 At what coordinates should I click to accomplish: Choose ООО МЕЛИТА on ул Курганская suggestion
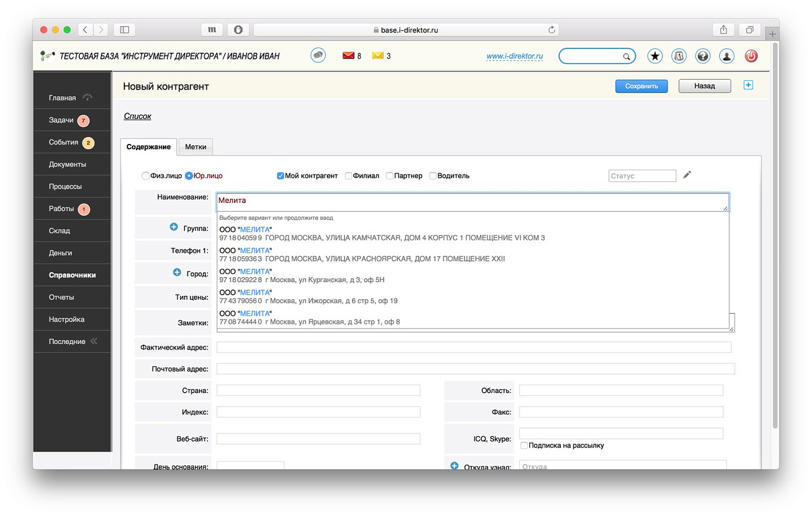coord(473,276)
